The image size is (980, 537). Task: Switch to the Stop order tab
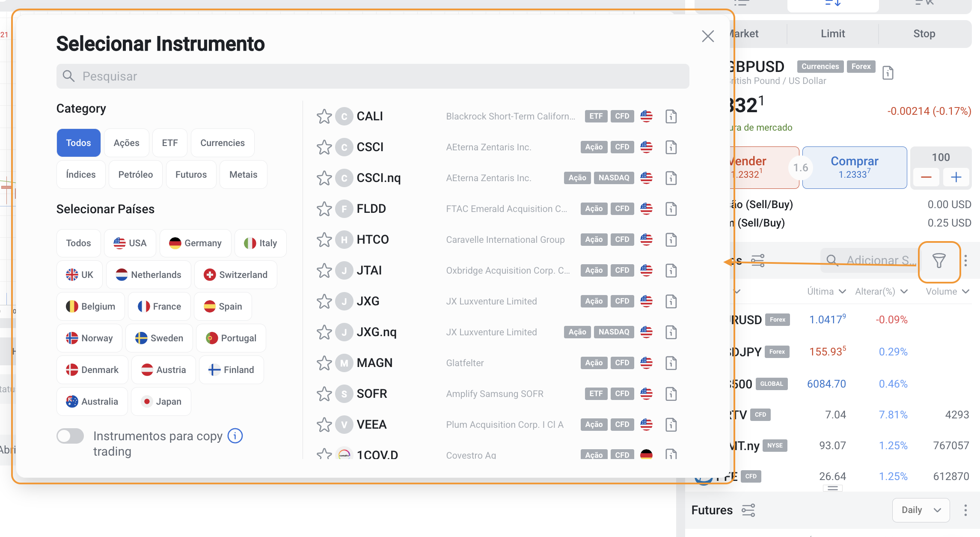pos(924,34)
